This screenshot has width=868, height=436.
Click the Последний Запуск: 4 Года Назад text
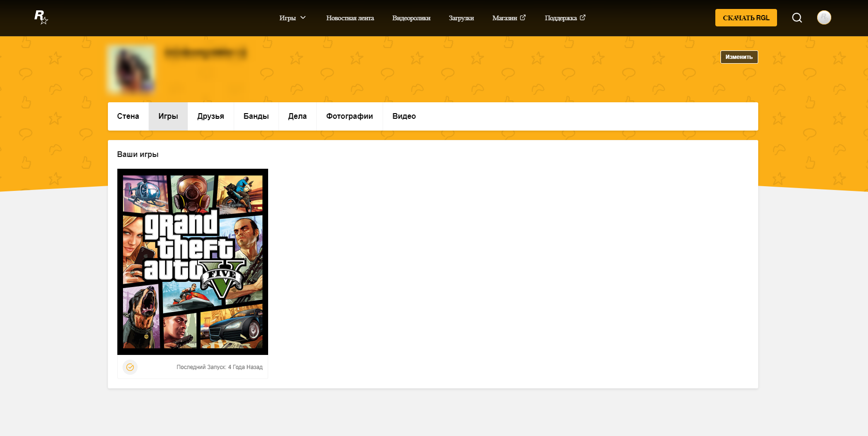[x=220, y=367]
